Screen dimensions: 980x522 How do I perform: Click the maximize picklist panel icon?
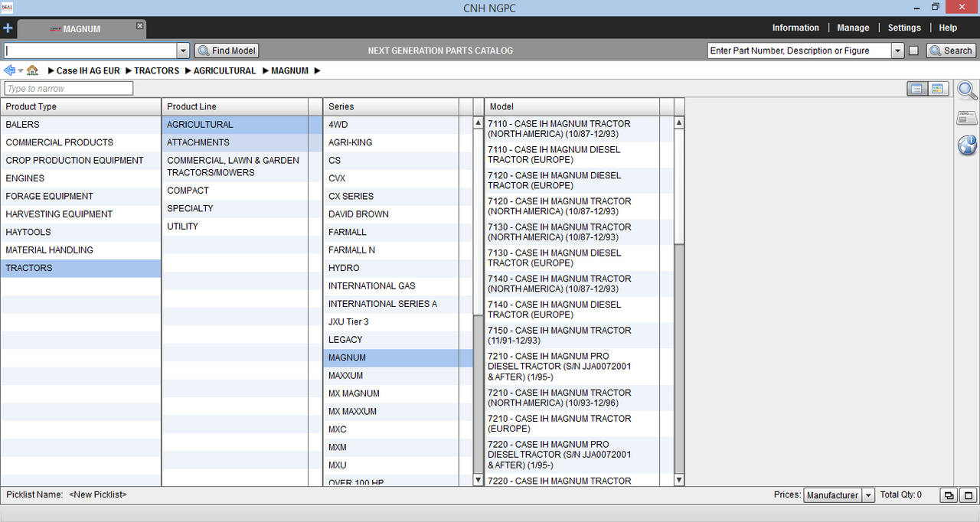tap(968, 495)
